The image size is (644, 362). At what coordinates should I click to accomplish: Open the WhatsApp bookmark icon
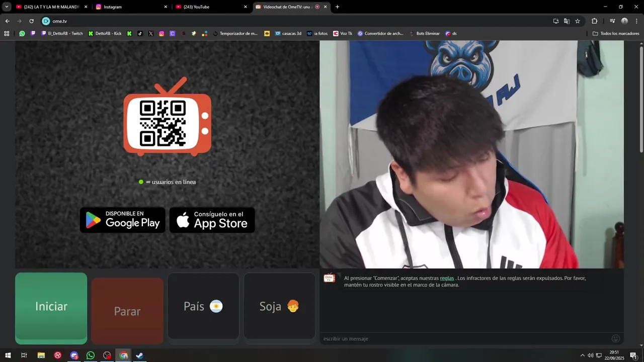click(x=22, y=34)
